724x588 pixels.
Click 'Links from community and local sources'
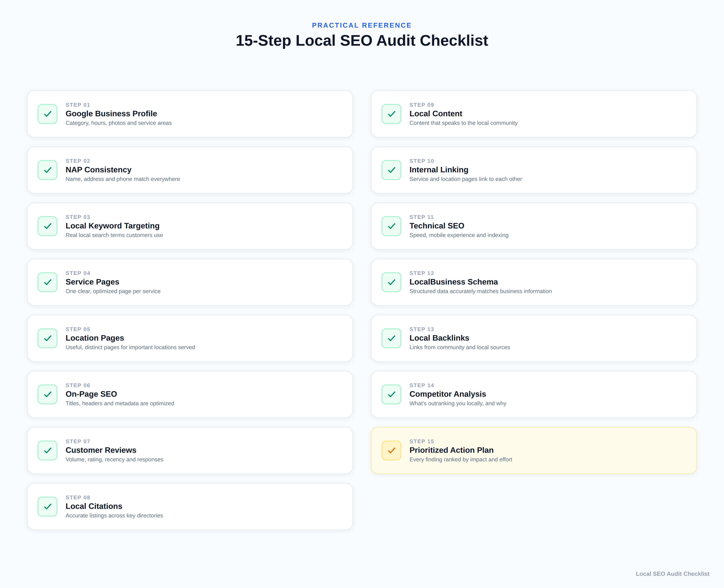[x=460, y=347]
